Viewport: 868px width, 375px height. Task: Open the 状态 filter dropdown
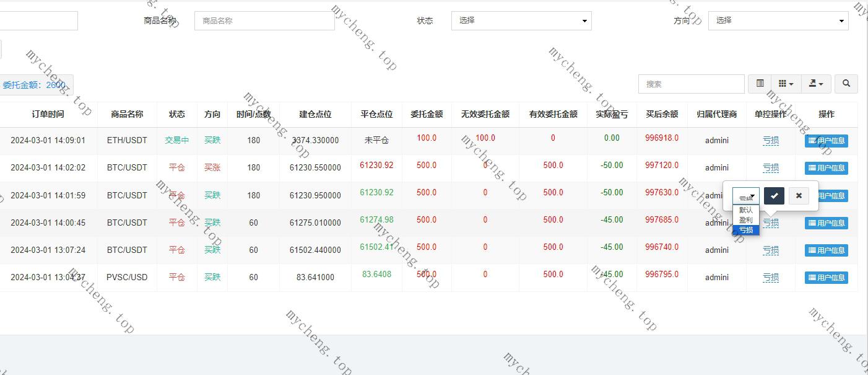point(521,20)
